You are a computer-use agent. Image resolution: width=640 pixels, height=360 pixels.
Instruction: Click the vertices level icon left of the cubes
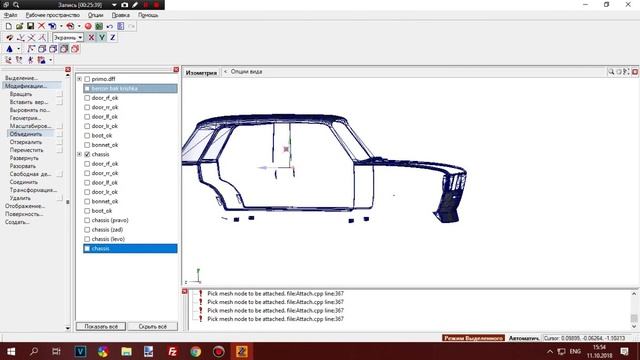coord(31,49)
